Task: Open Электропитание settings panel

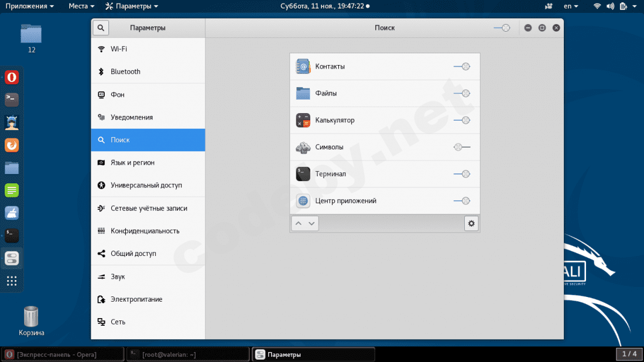Action: pos(148,299)
